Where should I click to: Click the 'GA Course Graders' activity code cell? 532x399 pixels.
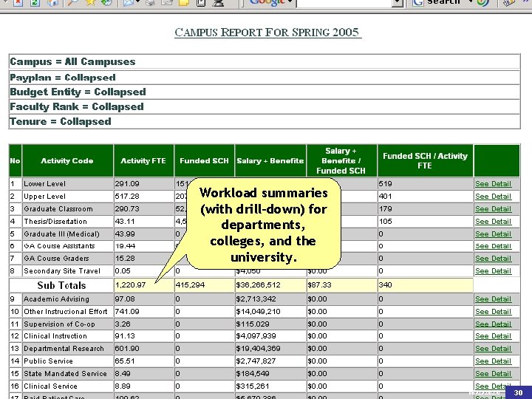[67, 259]
